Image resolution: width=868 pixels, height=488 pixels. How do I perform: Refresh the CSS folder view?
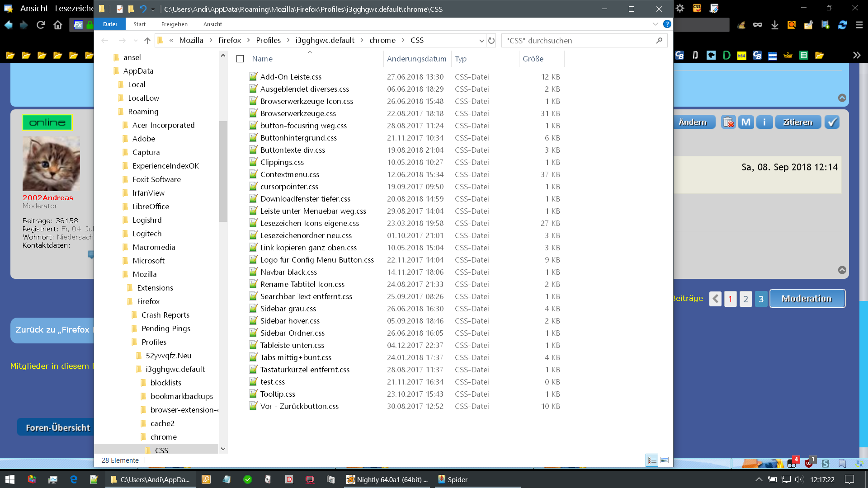[491, 41]
